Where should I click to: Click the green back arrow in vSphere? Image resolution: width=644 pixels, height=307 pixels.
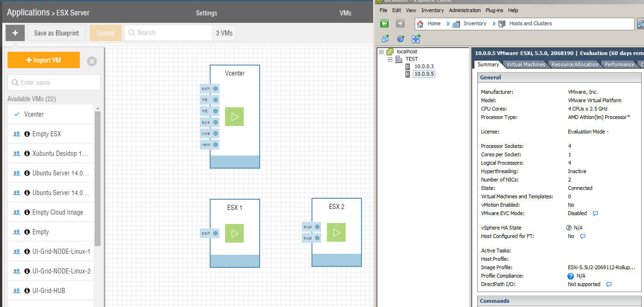pyautogui.click(x=384, y=23)
